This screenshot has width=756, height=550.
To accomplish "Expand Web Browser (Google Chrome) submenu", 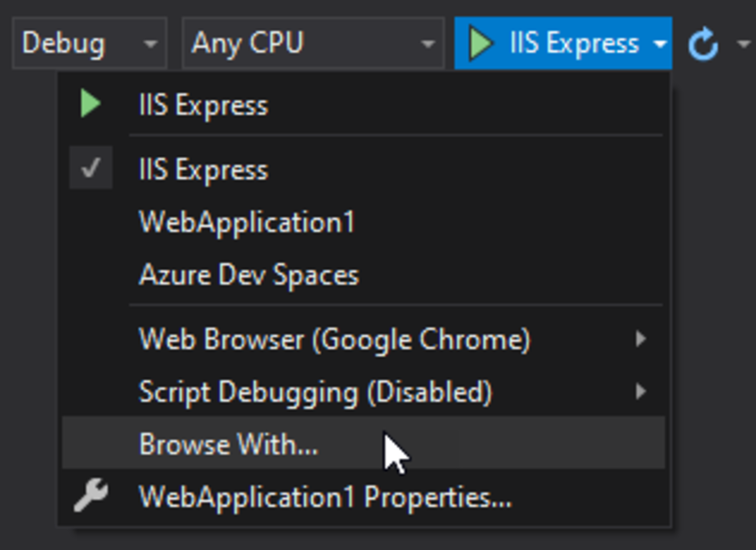I will [x=364, y=339].
